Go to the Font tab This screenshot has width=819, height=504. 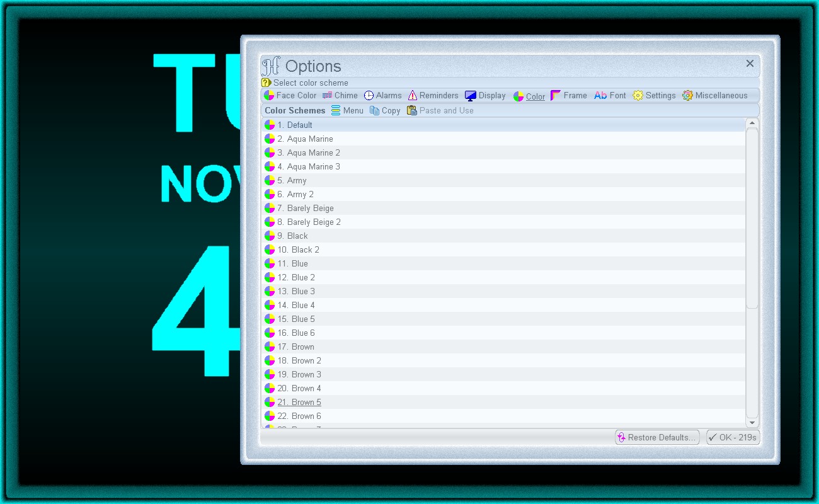coord(610,96)
